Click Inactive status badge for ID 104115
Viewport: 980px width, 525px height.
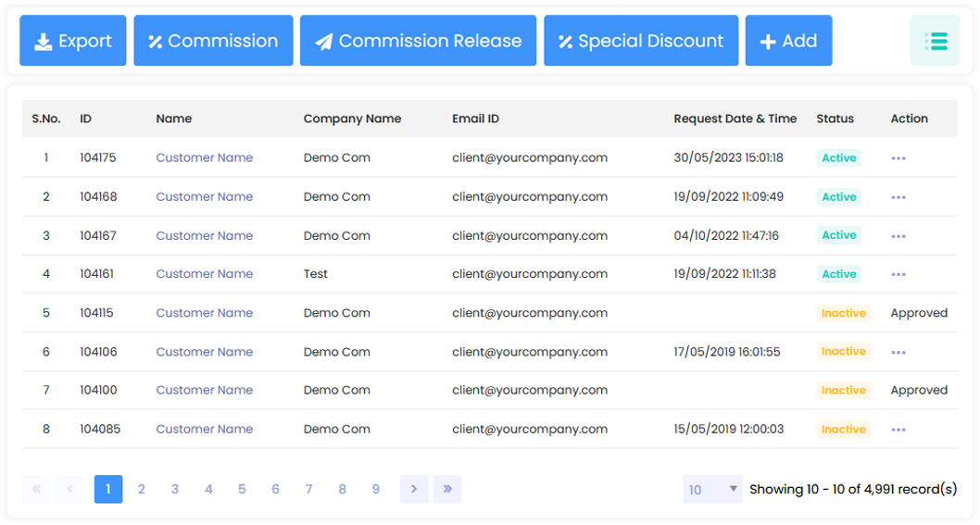tap(843, 313)
